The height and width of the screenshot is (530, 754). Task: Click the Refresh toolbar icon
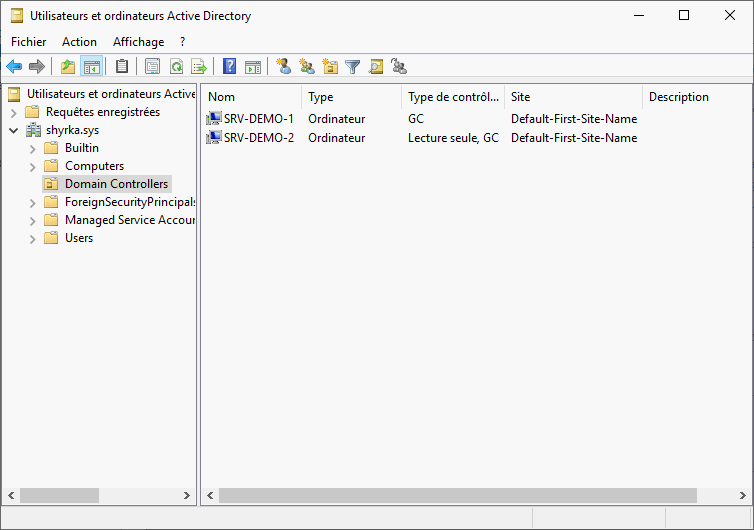click(x=176, y=67)
